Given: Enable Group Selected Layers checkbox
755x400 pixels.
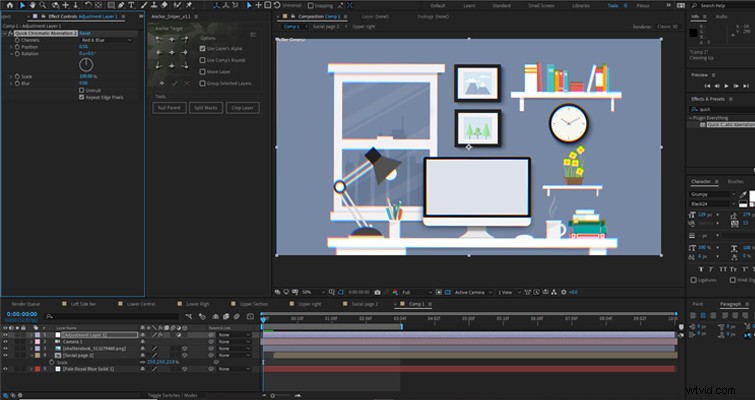Looking at the screenshot, I should [203, 83].
